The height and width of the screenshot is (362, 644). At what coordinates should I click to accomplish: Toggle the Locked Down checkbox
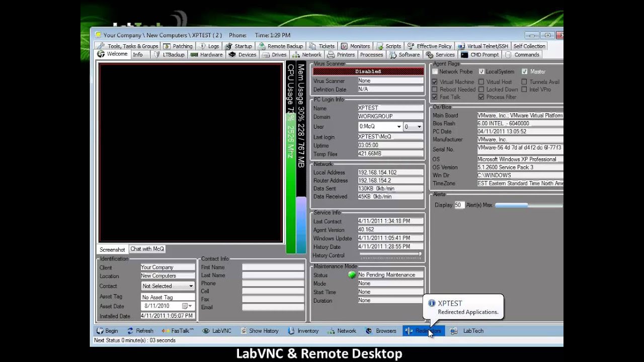pos(481,89)
